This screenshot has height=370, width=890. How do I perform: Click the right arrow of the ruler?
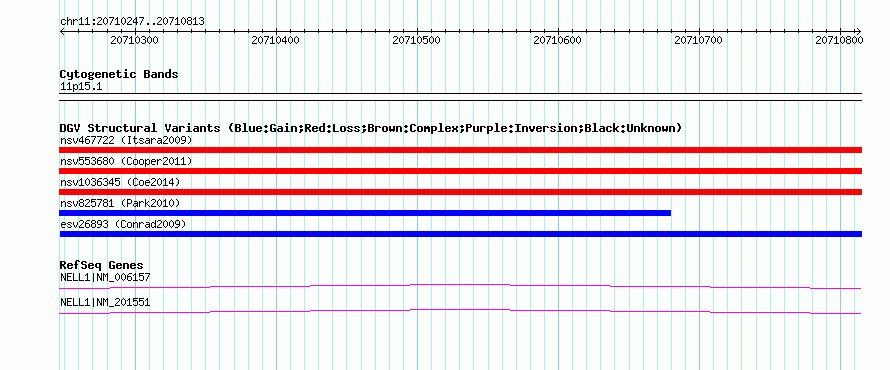(859, 31)
